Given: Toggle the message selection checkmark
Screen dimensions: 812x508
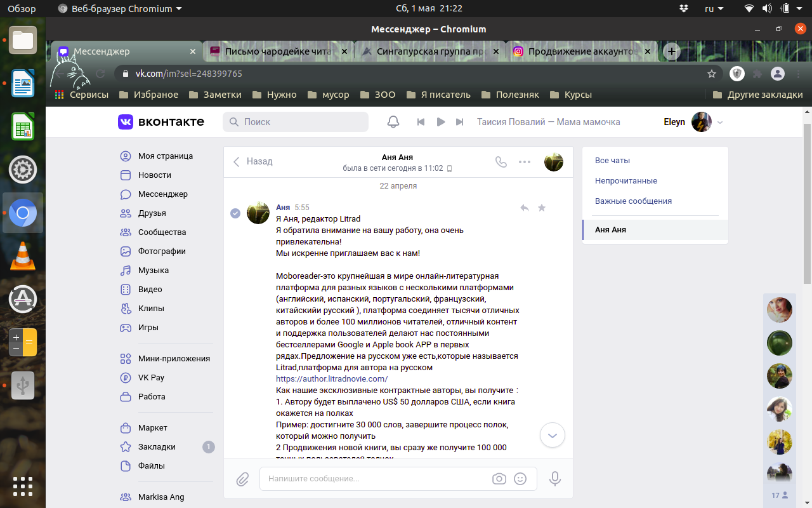Looking at the screenshot, I should pyautogui.click(x=235, y=213).
